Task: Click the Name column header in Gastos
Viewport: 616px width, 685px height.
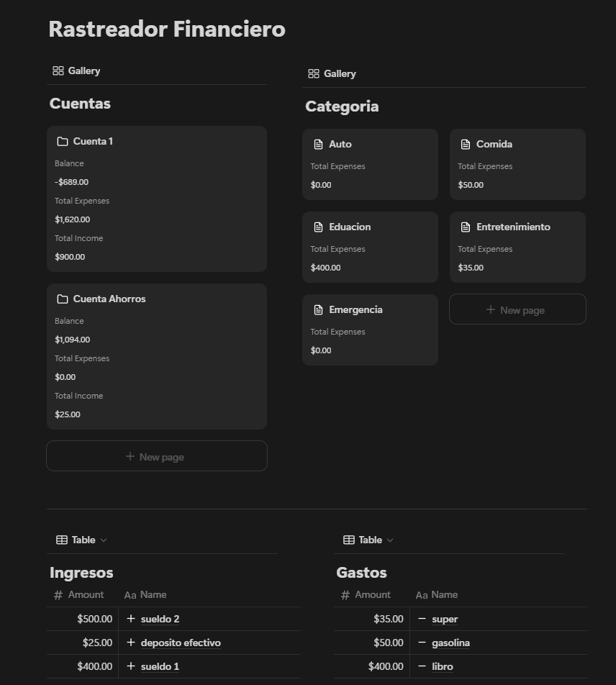Action: coord(444,594)
